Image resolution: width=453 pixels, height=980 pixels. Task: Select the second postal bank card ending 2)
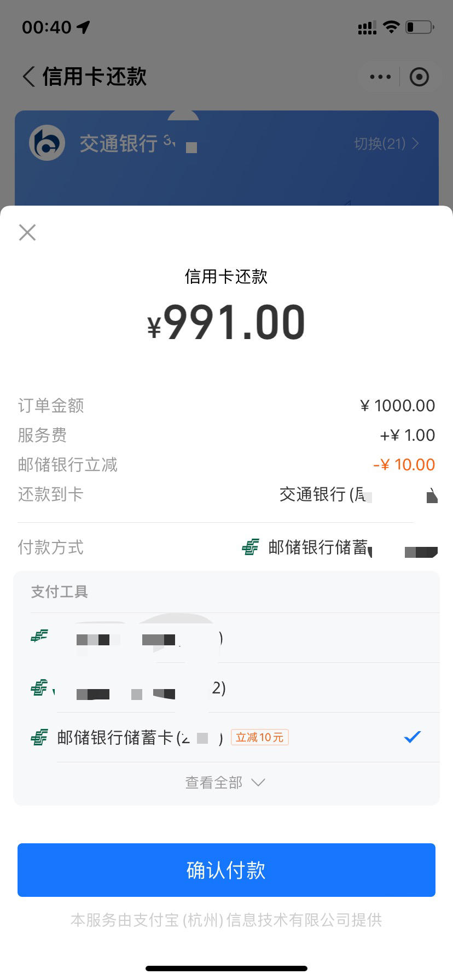click(226, 687)
